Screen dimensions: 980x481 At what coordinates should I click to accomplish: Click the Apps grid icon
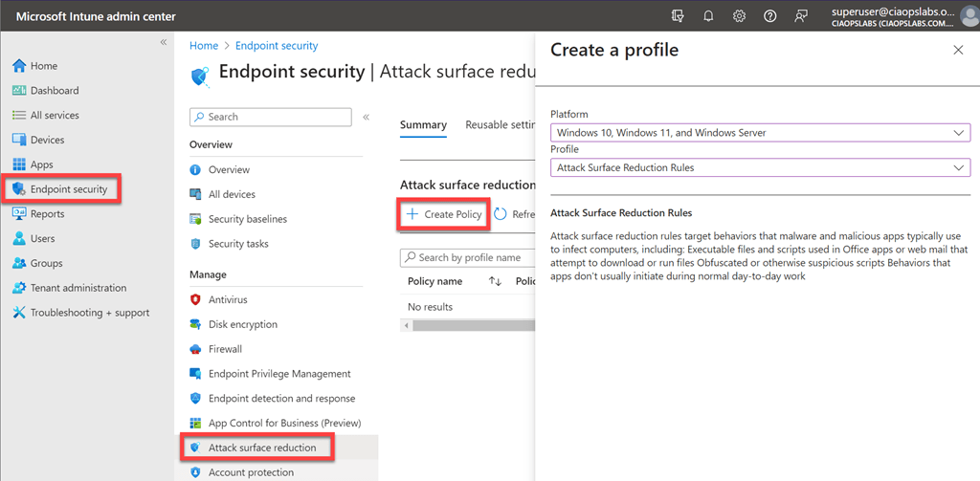click(19, 164)
